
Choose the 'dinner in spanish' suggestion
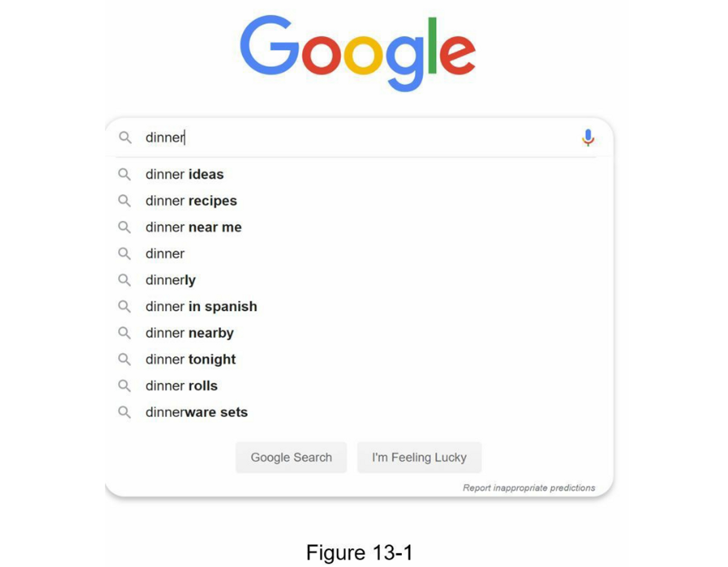tap(201, 307)
